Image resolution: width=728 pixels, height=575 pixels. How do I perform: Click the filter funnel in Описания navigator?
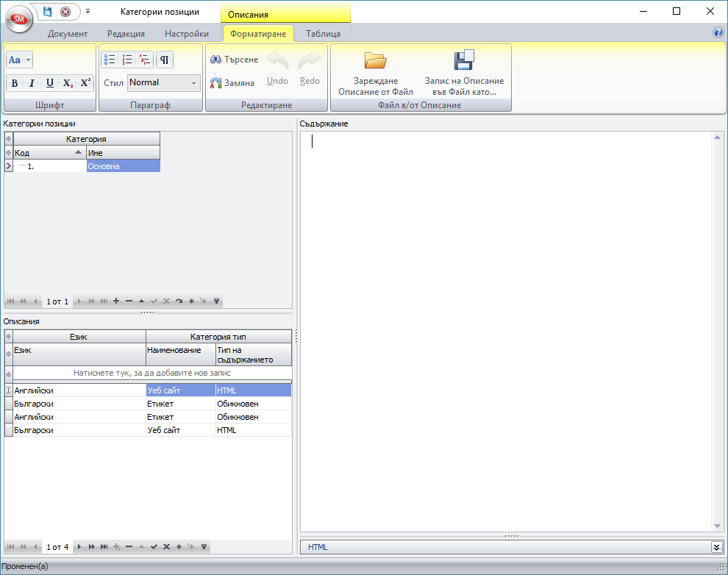[204, 546]
